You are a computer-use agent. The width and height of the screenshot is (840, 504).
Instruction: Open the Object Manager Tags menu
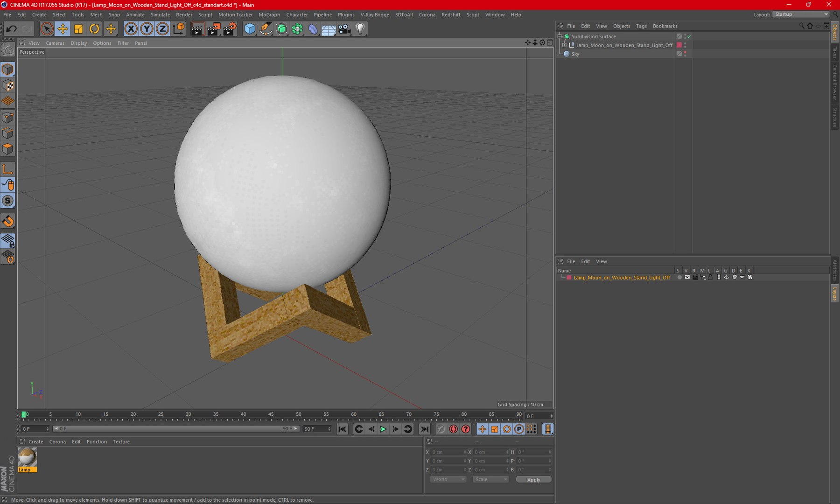coord(641,26)
